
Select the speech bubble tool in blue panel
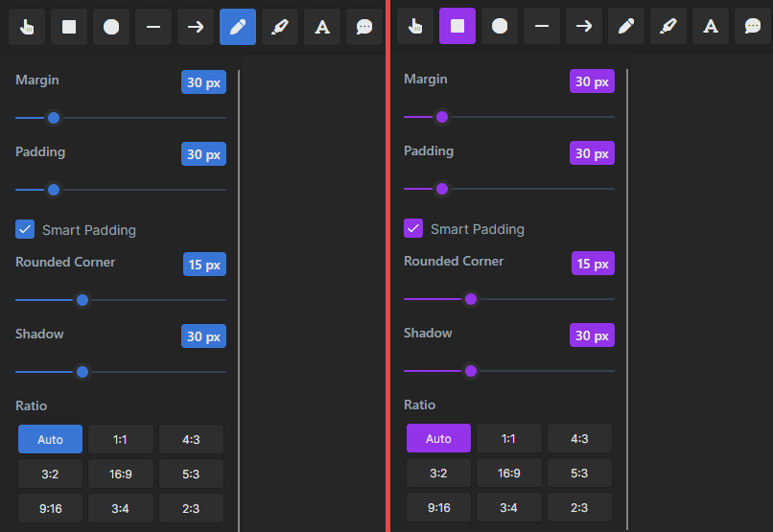364,27
